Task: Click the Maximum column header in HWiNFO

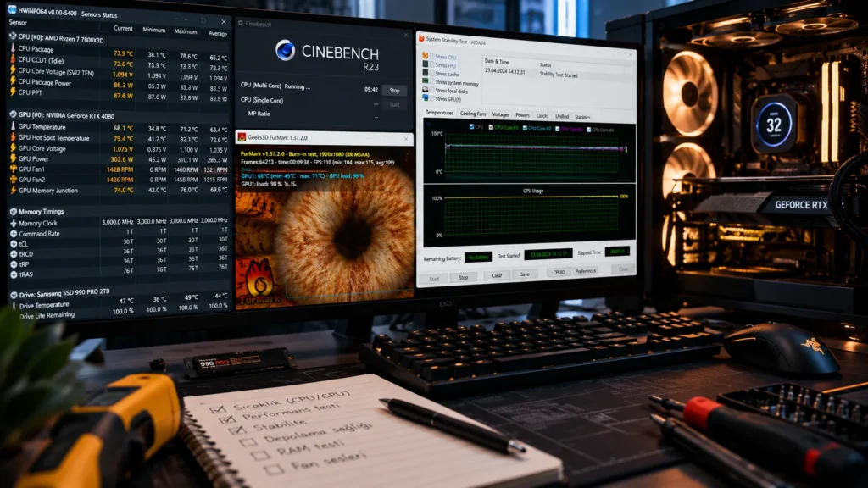Action: click(x=186, y=31)
